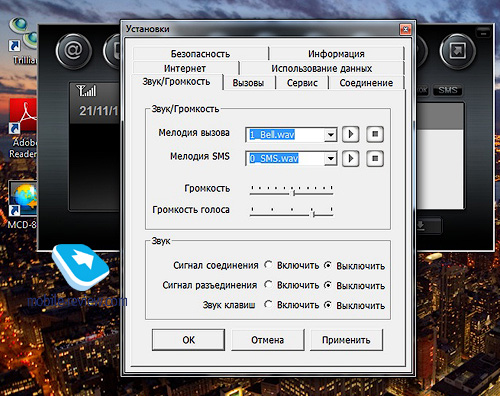
Task: Open Adobe Reader desktop shortcut
Action: point(23,129)
